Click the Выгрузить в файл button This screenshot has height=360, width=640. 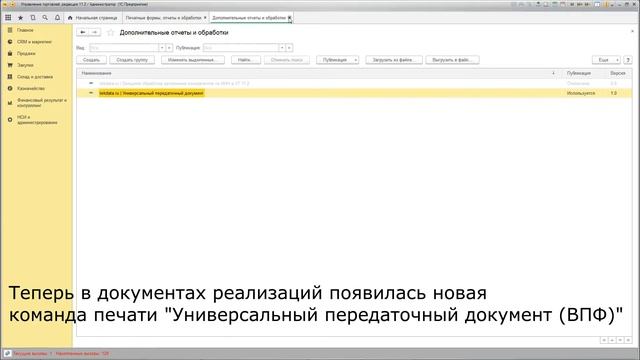(x=453, y=60)
